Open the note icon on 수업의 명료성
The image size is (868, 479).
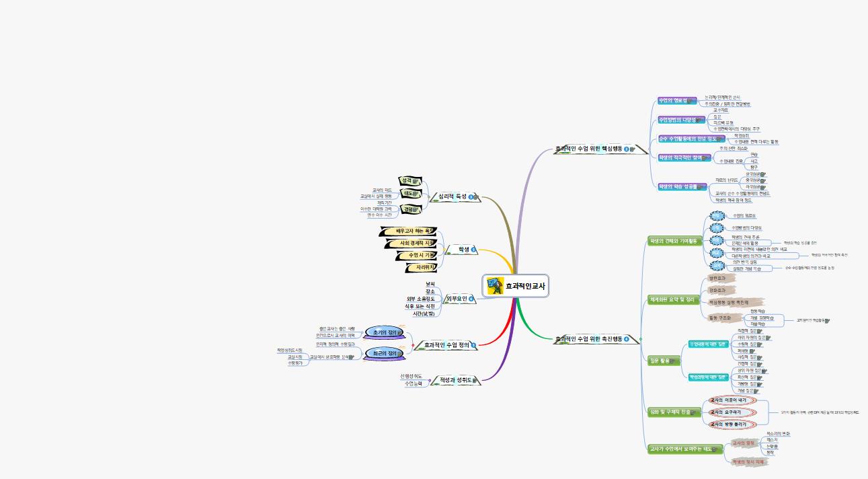point(691,101)
